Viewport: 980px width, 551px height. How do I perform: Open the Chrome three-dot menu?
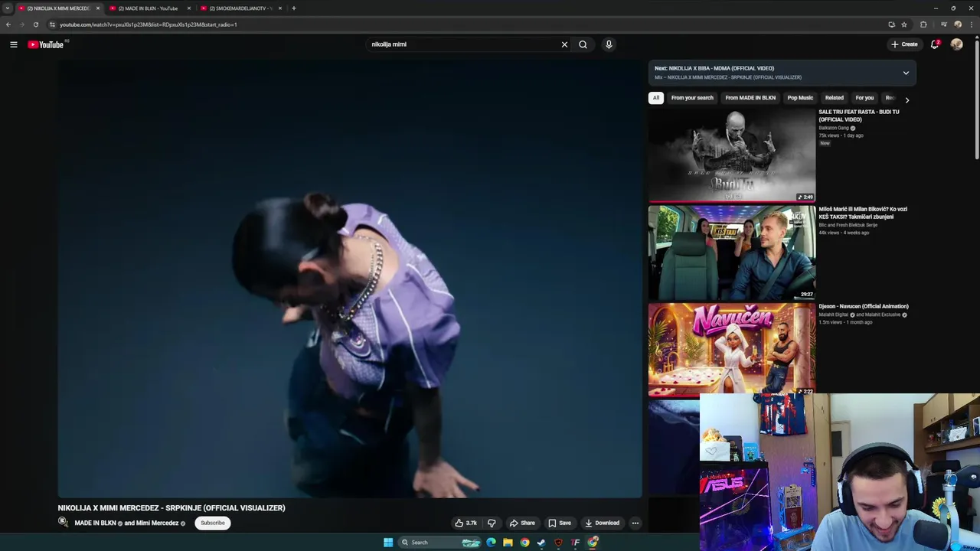(972, 24)
